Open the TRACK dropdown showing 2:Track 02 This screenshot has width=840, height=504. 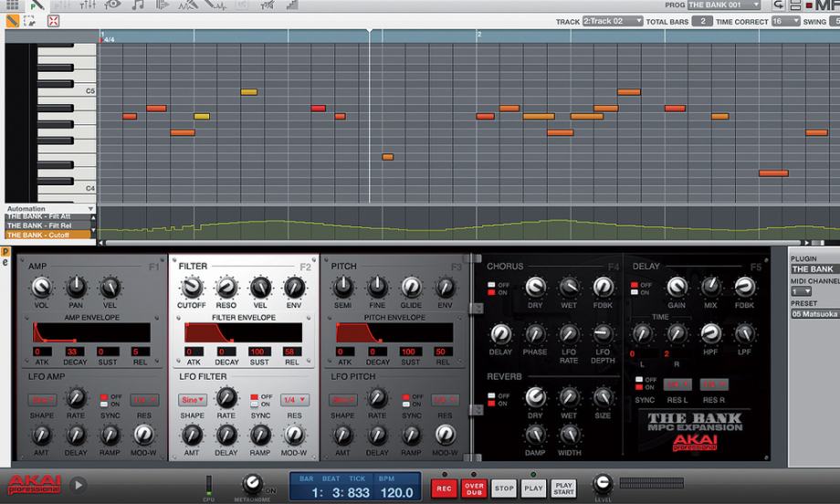coord(613,21)
